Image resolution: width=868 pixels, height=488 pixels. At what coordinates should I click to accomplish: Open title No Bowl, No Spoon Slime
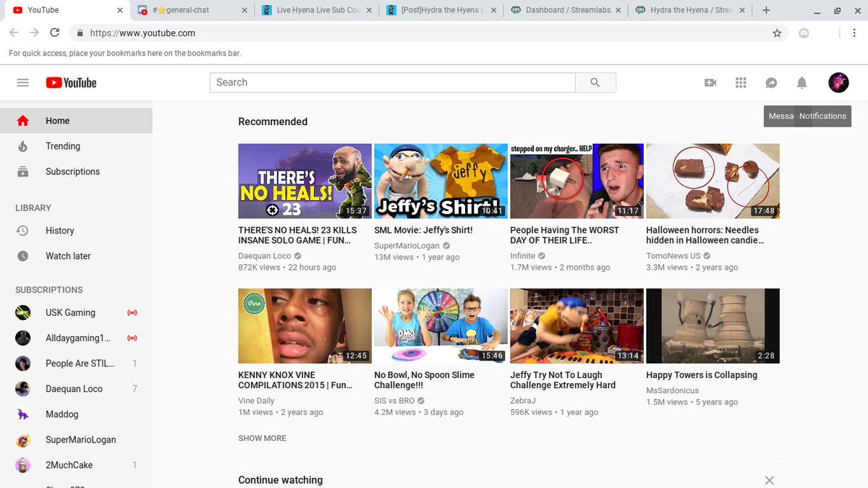[x=425, y=380]
